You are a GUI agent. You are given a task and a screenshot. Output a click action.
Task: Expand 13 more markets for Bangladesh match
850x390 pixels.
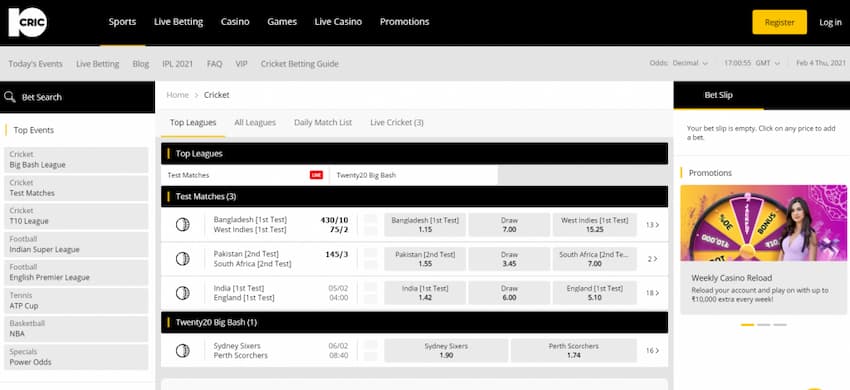652,225
